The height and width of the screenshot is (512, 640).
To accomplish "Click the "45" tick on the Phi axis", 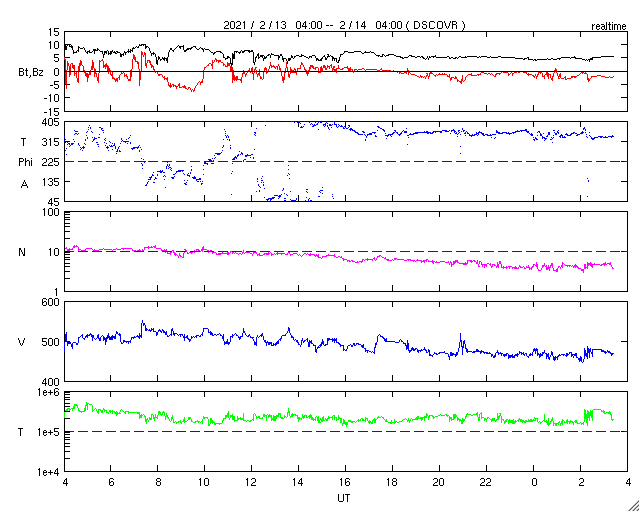I will 54,202.
